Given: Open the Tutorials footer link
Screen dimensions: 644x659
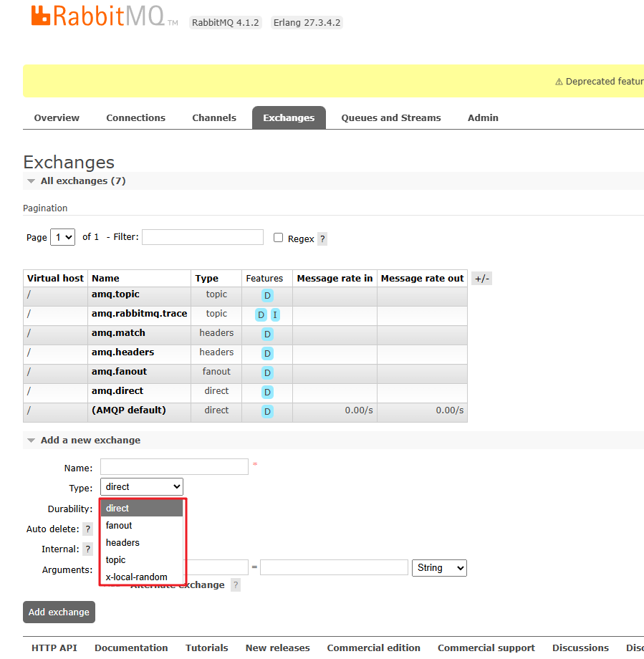Looking at the screenshot, I should tap(207, 648).
